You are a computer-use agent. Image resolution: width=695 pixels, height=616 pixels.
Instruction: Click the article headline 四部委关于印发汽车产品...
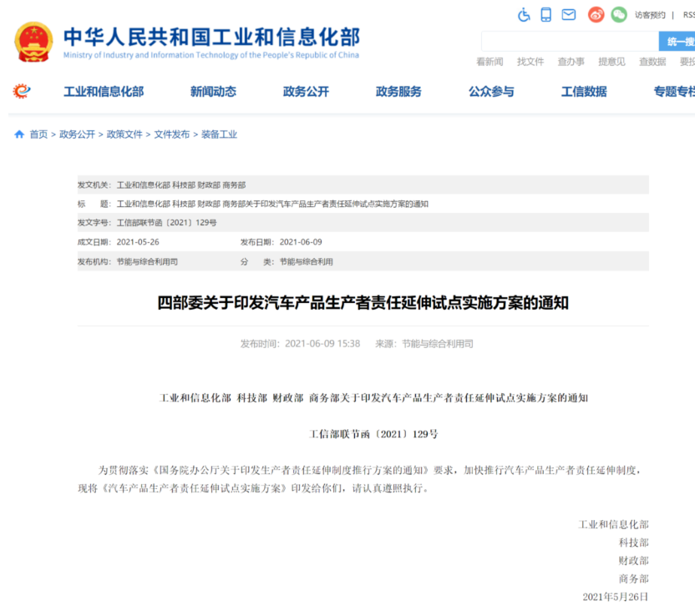coord(363,303)
